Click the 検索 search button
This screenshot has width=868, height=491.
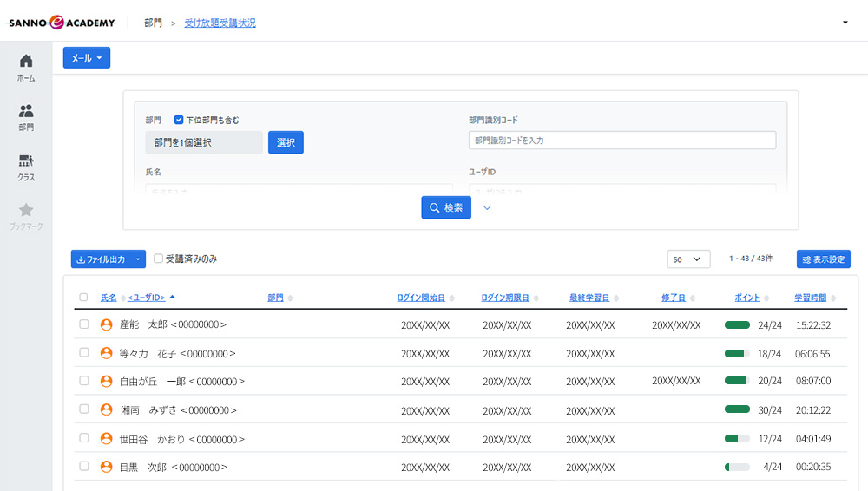pos(446,208)
